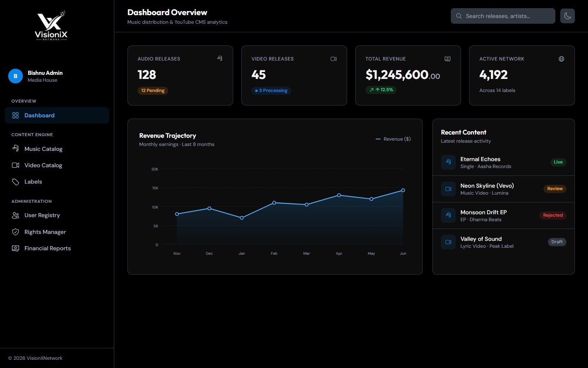The height and width of the screenshot is (368, 588).
Task: Click the Neon Skyline (Vevo) video icon
Action: click(448, 189)
